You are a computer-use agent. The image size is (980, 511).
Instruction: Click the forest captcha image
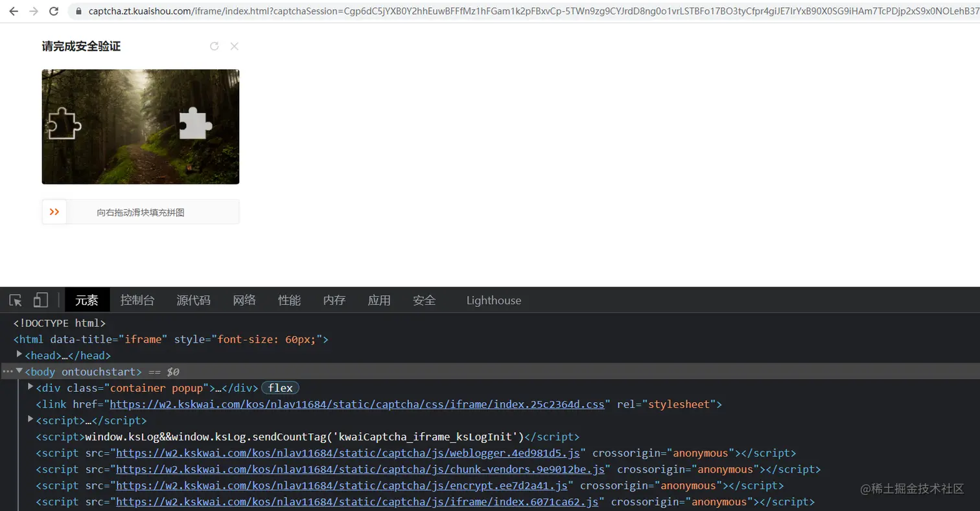click(141, 126)
